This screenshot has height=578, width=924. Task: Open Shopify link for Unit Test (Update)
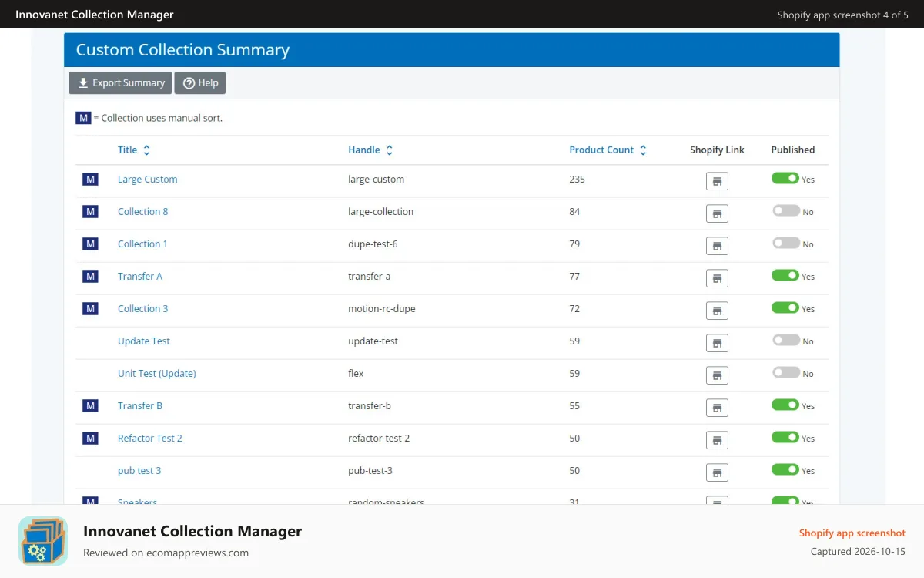pyautogui.click(x=717, y=375)
